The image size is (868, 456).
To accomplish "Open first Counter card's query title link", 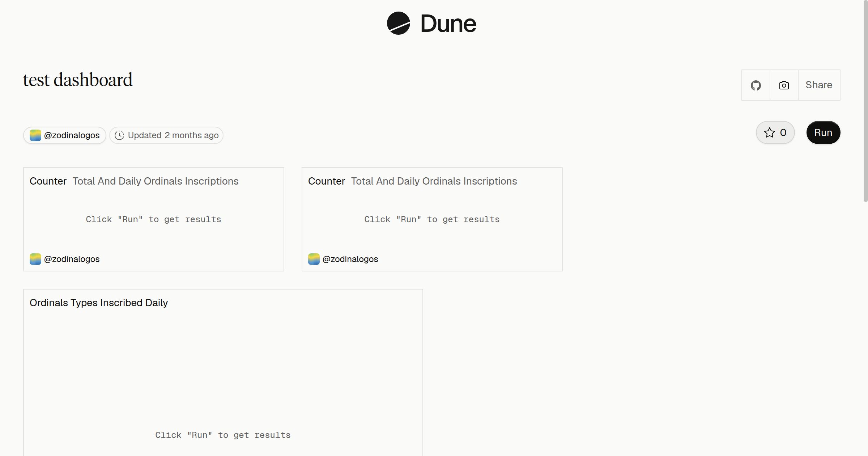I will pos(156,181).
